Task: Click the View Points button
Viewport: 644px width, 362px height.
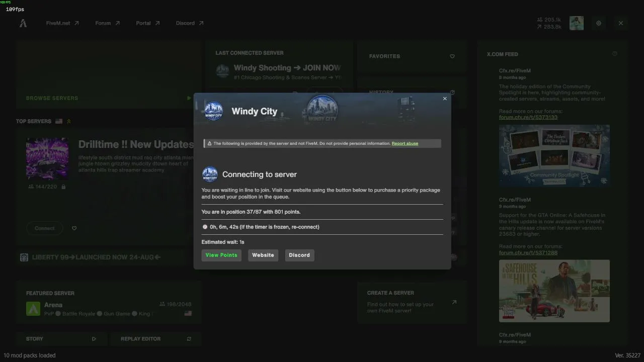Action: pos(221,255)
